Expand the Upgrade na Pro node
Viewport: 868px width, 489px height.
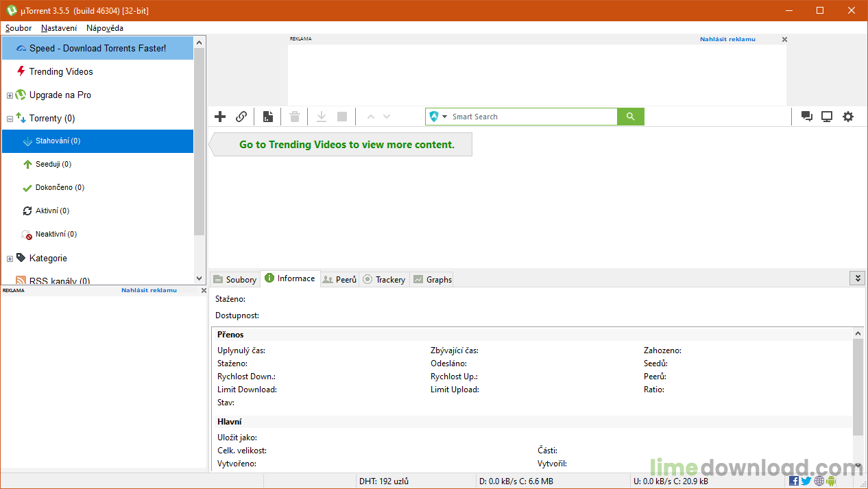click(x=10, y=95)
